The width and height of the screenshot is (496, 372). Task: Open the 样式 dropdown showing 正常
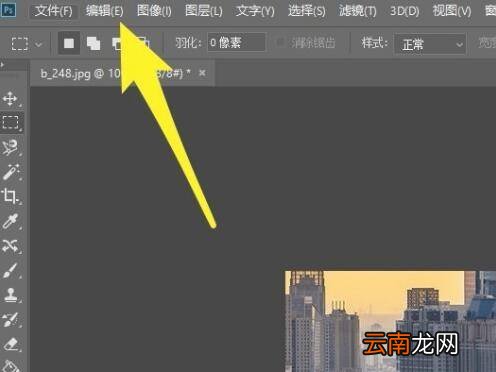pos(430,44)
